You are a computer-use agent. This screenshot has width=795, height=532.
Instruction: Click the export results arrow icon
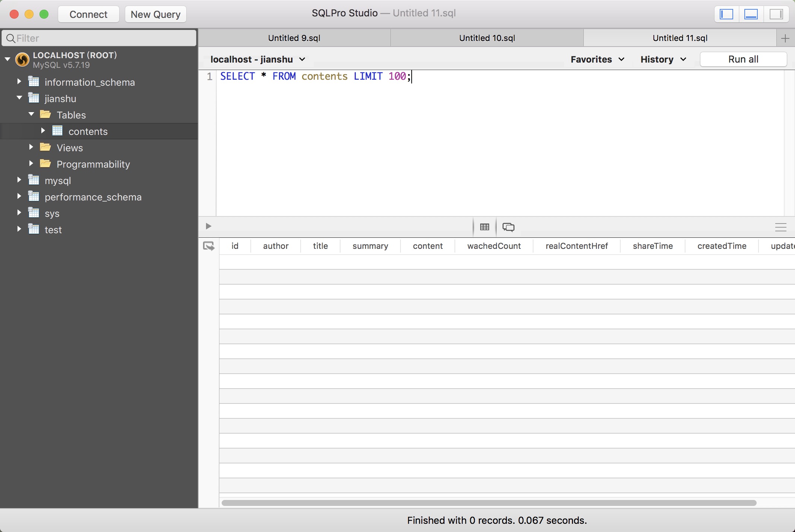[209, 246]
